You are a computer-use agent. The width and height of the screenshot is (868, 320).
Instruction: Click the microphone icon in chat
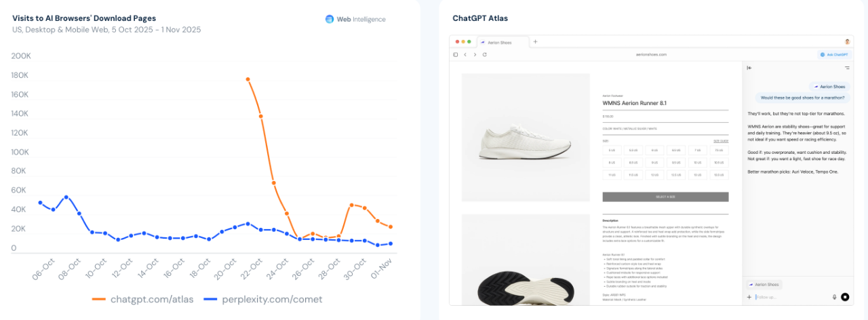coord(834,297)
